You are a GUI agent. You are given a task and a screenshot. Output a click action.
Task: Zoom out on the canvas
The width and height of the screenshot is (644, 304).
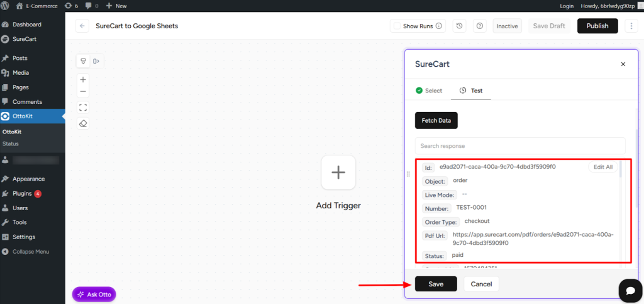pyautogui.click(x=83, y=92)
